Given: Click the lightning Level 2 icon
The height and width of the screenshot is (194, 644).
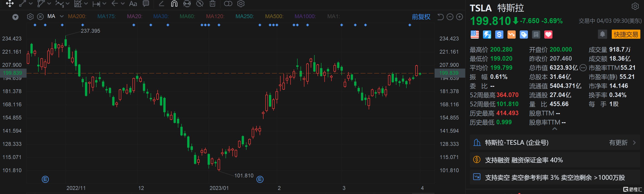Looking at the screenshot, I should point(487,35).
